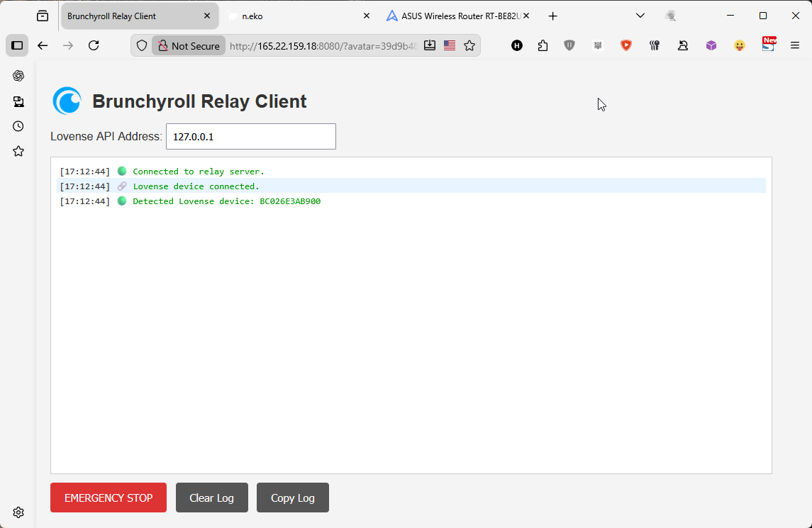Reload the current page

(94, 45)
